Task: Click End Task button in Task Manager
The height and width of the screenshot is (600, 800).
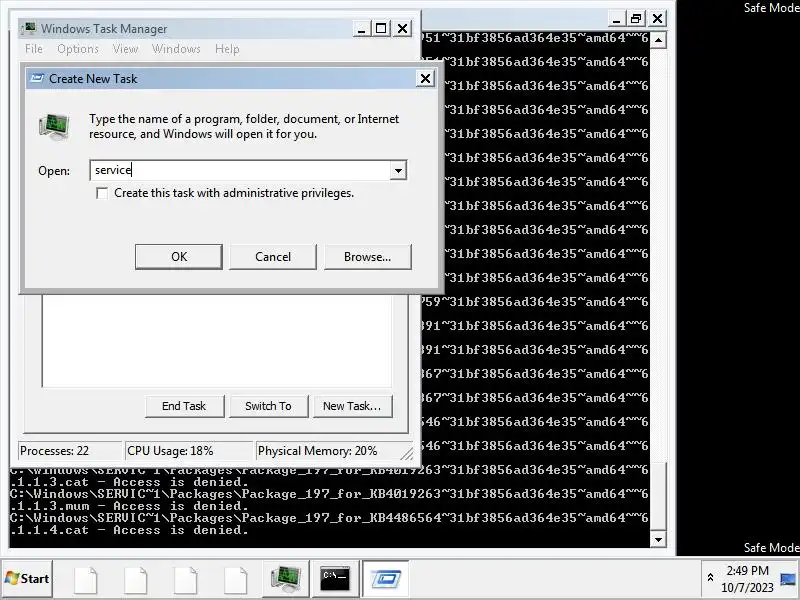Action: 184,406
